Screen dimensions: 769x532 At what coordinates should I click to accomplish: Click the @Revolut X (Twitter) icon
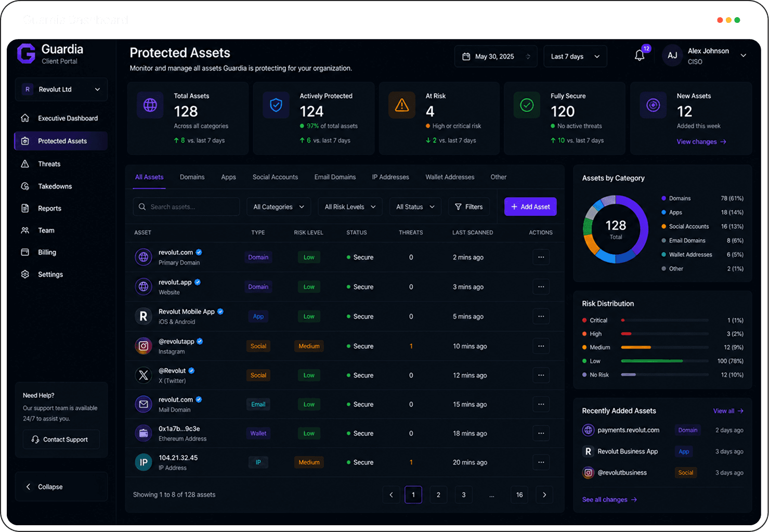point(144,375)
